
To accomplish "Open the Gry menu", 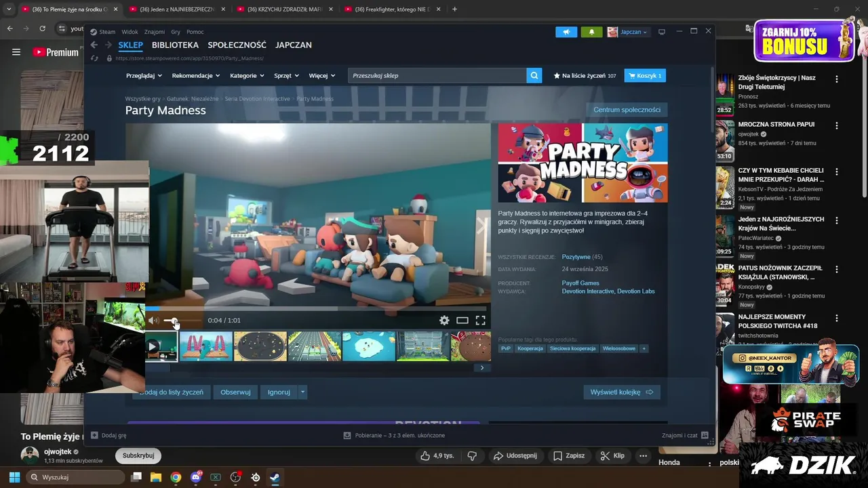I will pos(176,32).
